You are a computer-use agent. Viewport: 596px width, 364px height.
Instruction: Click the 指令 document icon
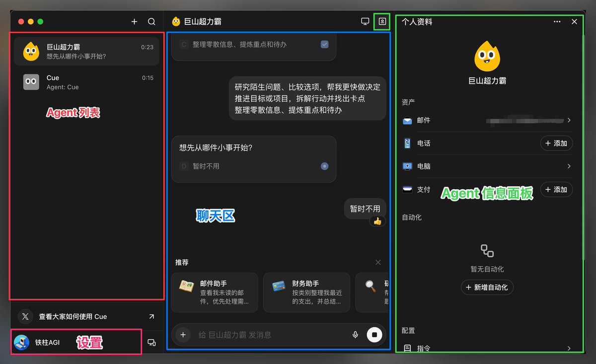coord(407,348)
